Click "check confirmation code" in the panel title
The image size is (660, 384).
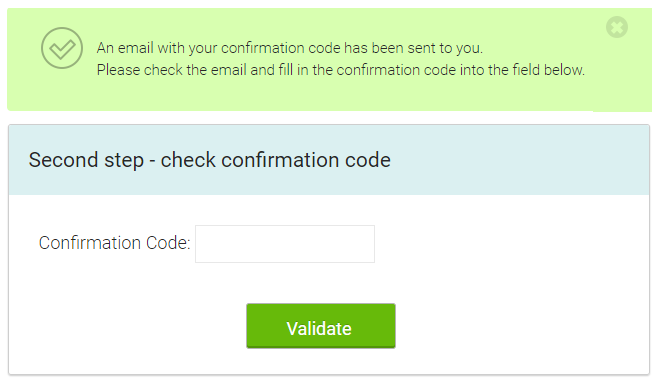click(x=276, y=160)
